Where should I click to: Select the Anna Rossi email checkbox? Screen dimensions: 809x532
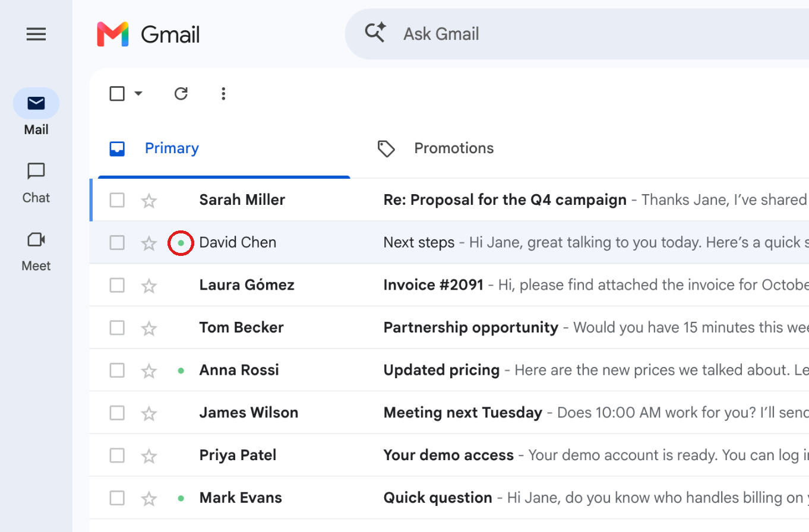click(117, 370)
